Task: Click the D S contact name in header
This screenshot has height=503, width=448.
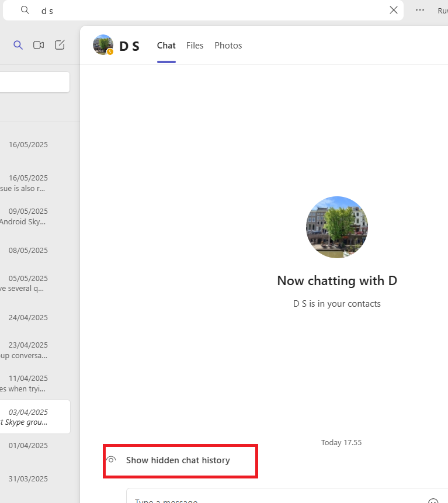Action: [129, 46]
